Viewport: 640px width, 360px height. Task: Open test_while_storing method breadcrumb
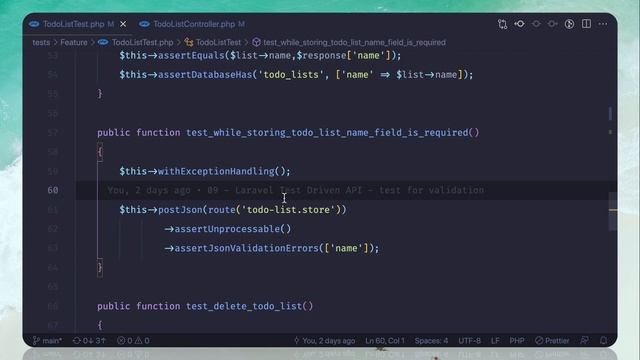click(x=349, y=42)
